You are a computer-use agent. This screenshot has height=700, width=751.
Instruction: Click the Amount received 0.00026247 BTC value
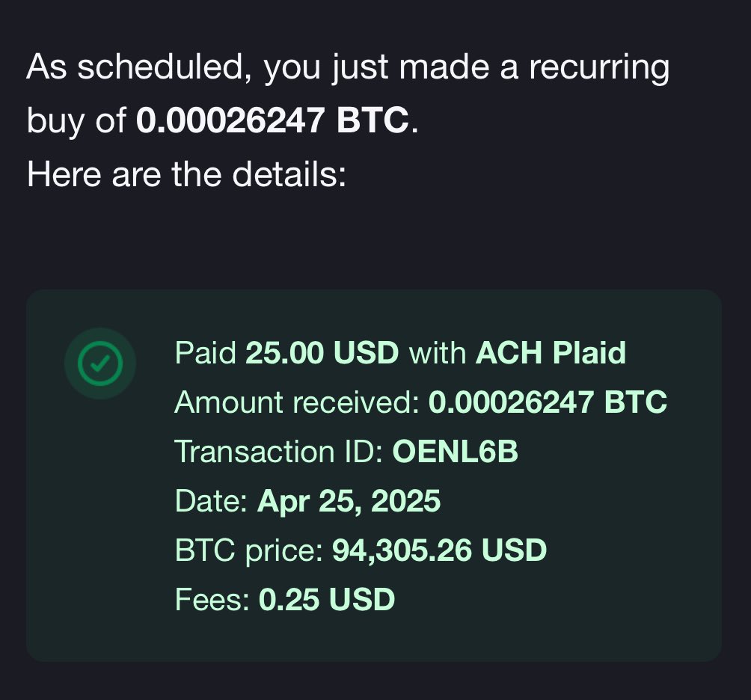[x=548, y=402]
